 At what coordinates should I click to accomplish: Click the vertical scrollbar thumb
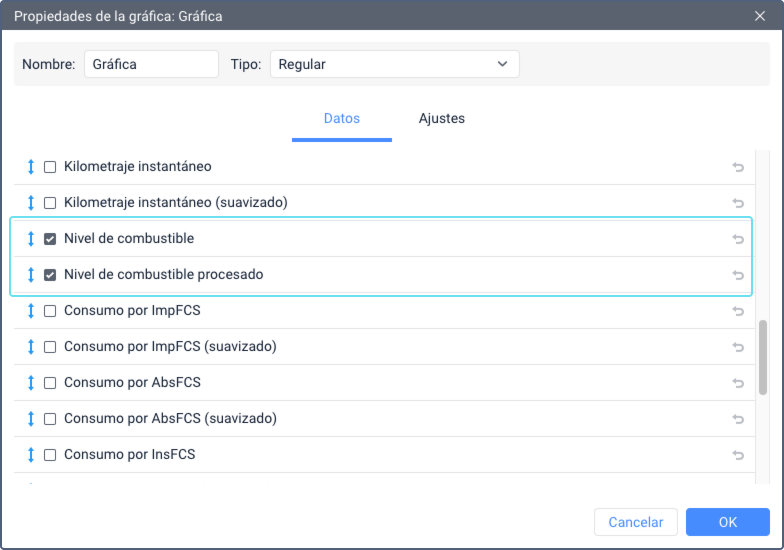tap(764, 357)
